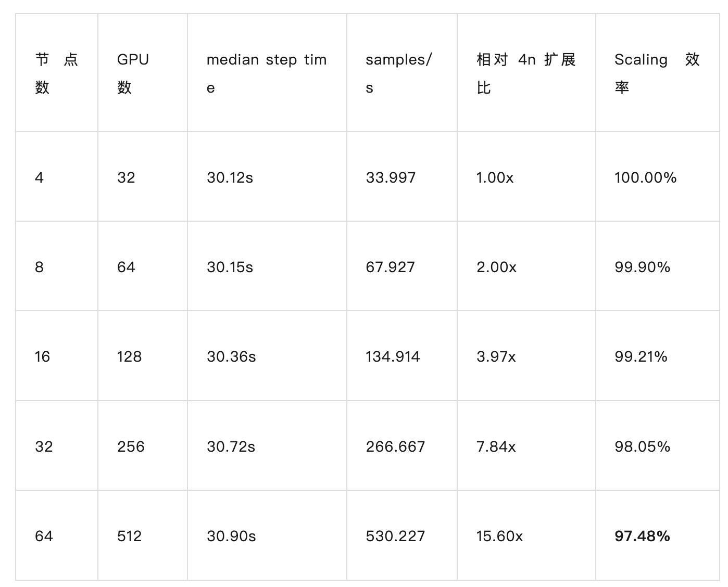Select the bold 97.48% efficiency cell
The width and height of the screenshot is (728, 587).
coord(658,535)
